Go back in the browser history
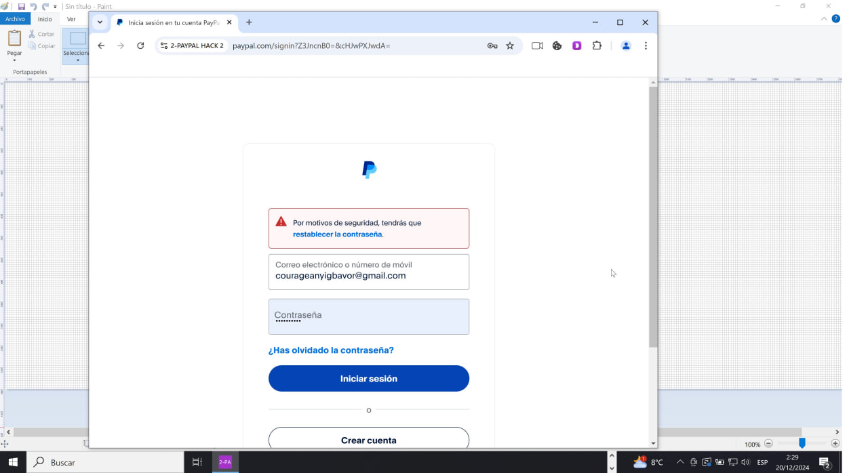Image resolution: width=868 pixels, height=473 pixels. (101, 45)
